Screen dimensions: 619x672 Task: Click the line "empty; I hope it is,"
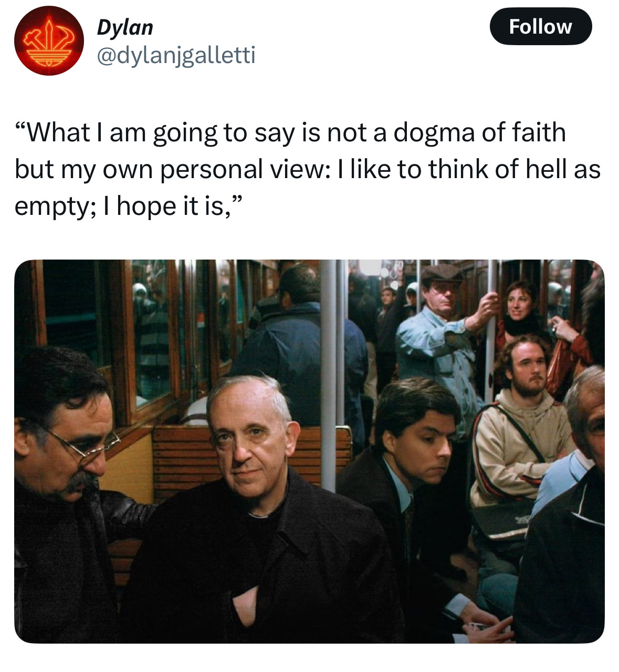129,206
